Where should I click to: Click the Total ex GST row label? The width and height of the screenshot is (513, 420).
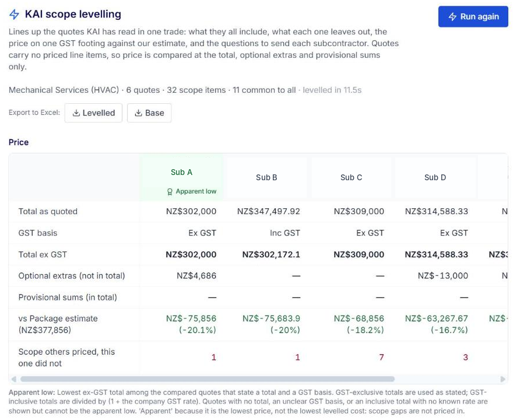point(43,255)
